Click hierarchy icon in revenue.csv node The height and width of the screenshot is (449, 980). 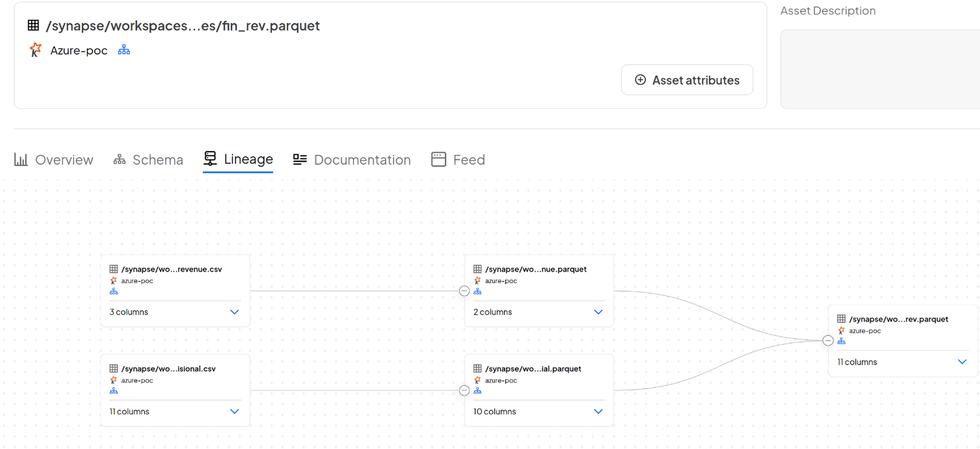[113, 291]
